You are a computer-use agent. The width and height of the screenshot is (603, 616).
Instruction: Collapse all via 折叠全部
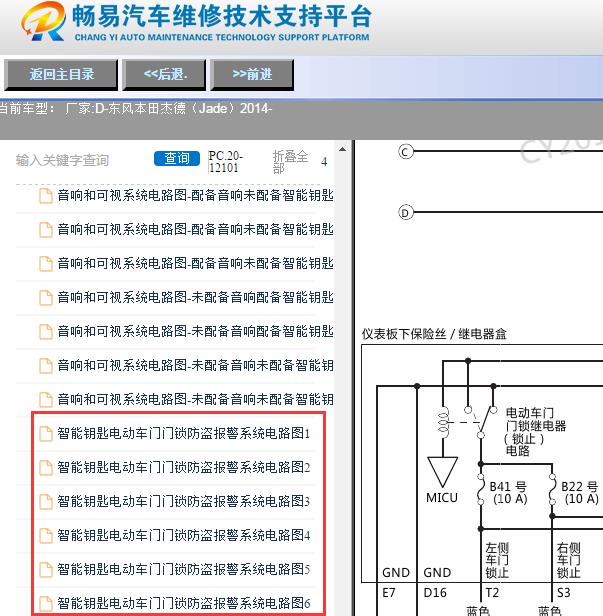[x=290, y=161]
